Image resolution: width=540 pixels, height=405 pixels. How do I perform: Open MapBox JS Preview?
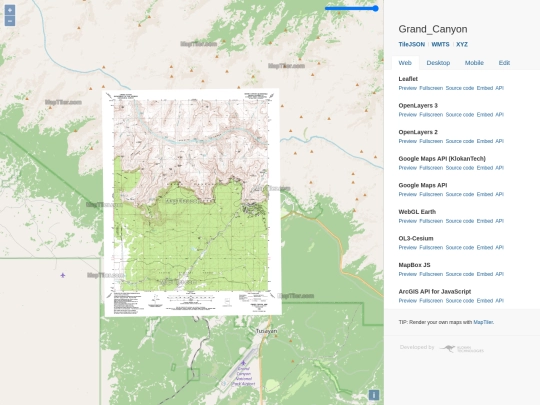coord(408,274)
